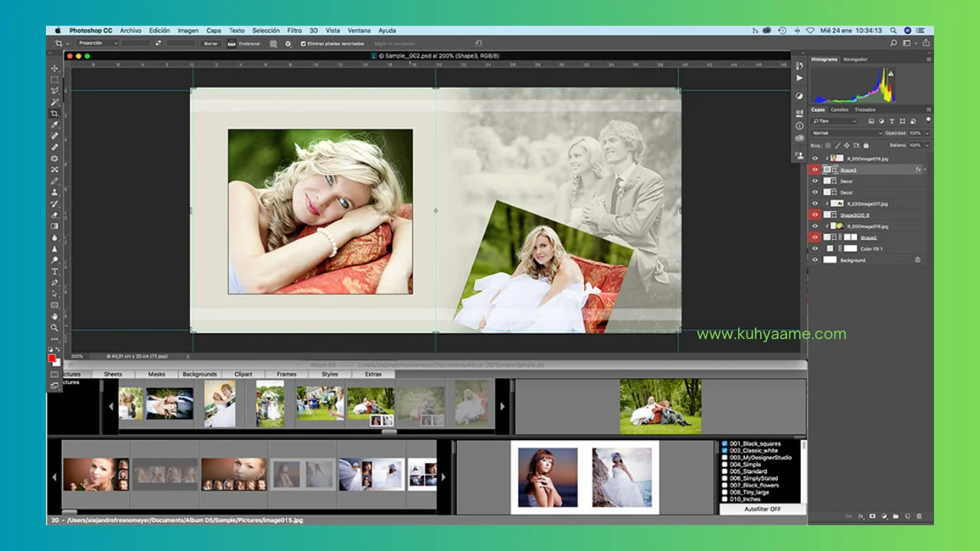Open the Proporción crop ratio dropdown
Screen dimensions: 980x551
[x=97, y=44]
